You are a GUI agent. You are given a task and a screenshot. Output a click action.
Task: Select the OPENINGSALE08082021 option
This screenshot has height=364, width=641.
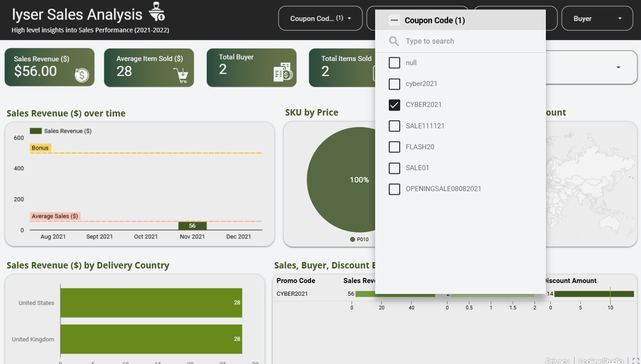tap(394, 189)
